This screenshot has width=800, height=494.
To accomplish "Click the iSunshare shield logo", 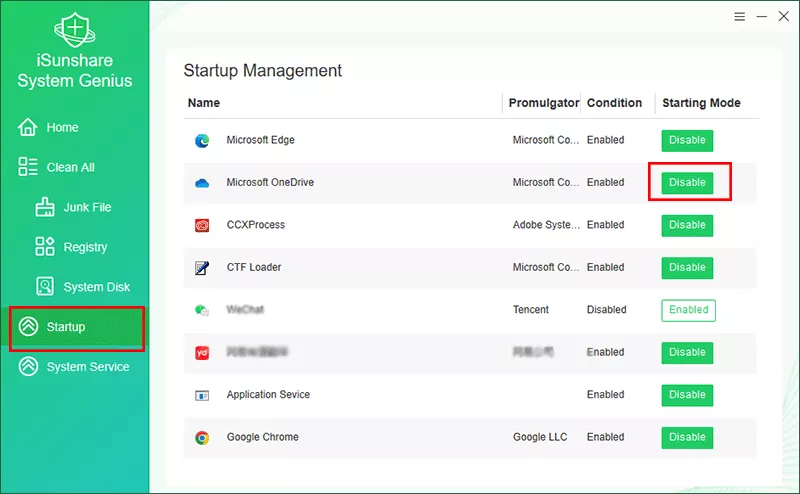I will point(74,30).
